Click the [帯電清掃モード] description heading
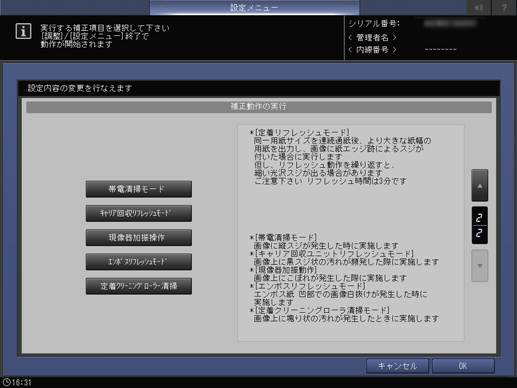Viewport: 517px width, 388px height. (283, 238)
